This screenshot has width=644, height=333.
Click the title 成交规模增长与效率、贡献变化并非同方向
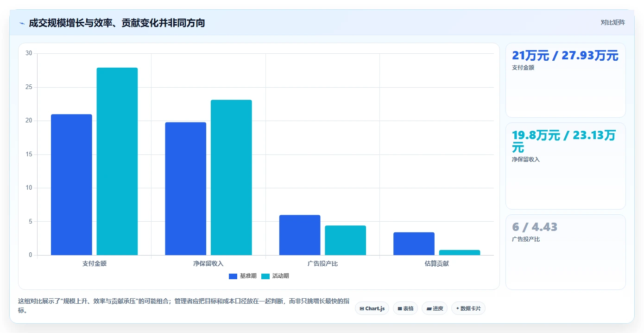pos(117,23)
